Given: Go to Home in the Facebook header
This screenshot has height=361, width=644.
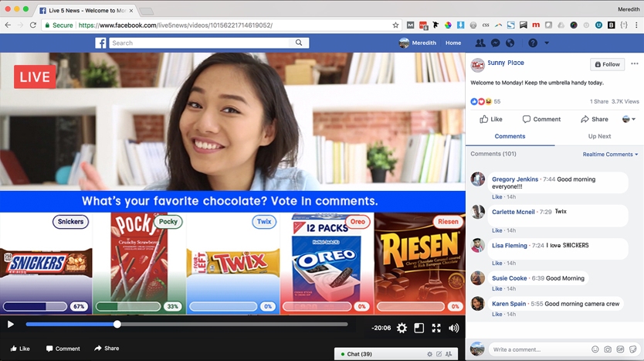Looking at the screenshot, I should click(453, 43).
